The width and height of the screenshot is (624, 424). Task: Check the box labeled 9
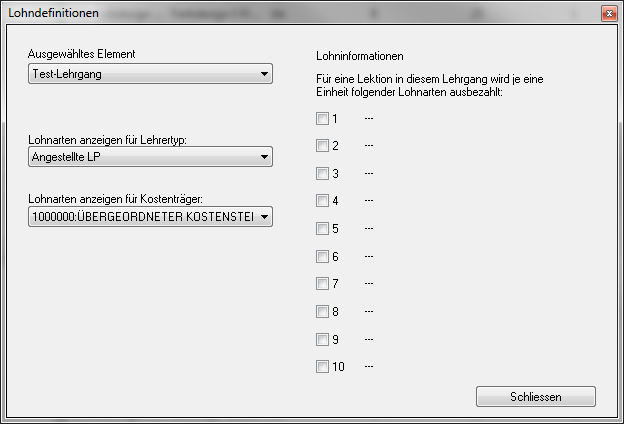[322, 339]
